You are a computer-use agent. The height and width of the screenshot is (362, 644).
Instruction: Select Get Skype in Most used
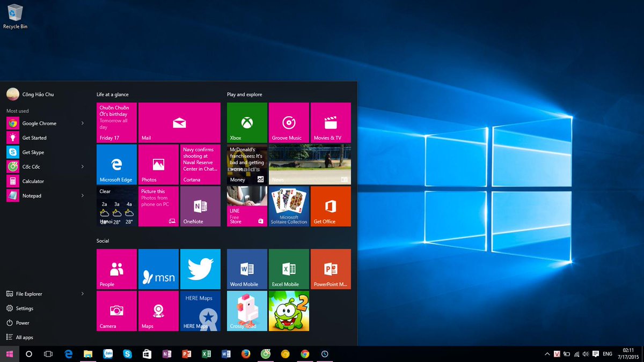pos(45,152)
